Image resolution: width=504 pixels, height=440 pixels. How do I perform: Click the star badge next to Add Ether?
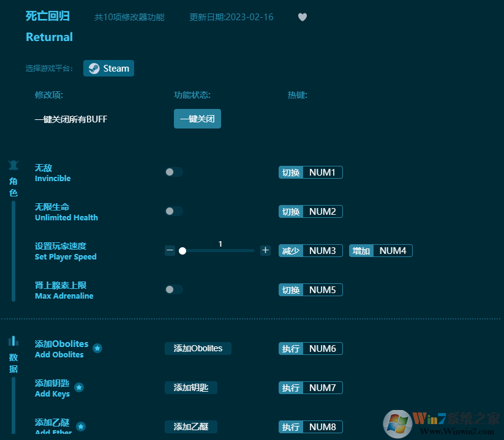tap(81, 427)
